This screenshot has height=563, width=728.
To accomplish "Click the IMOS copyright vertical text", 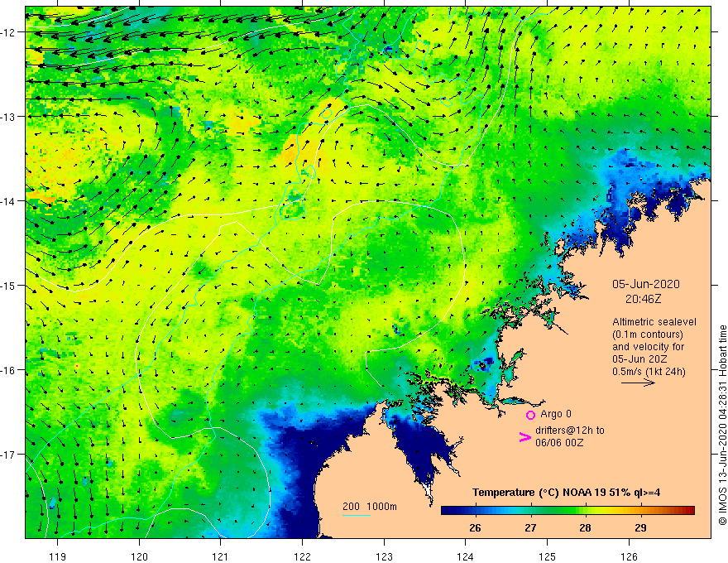I will (x=722, y=425).
